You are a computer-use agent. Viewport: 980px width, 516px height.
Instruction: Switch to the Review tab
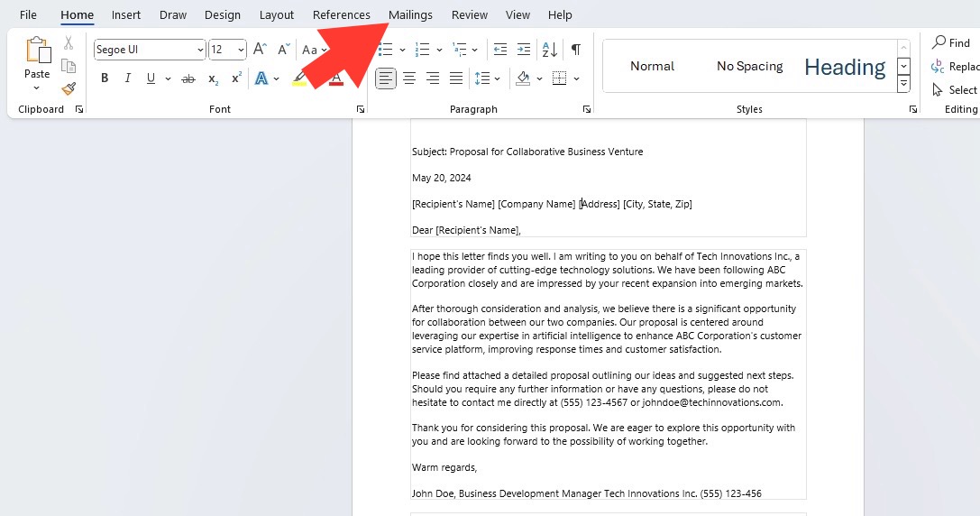tap(470, 14)
